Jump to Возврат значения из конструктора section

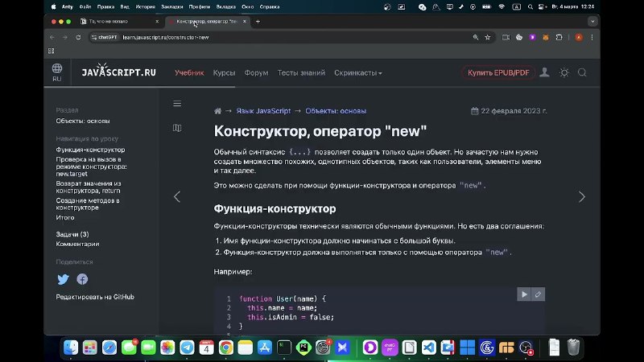point(89,187)
